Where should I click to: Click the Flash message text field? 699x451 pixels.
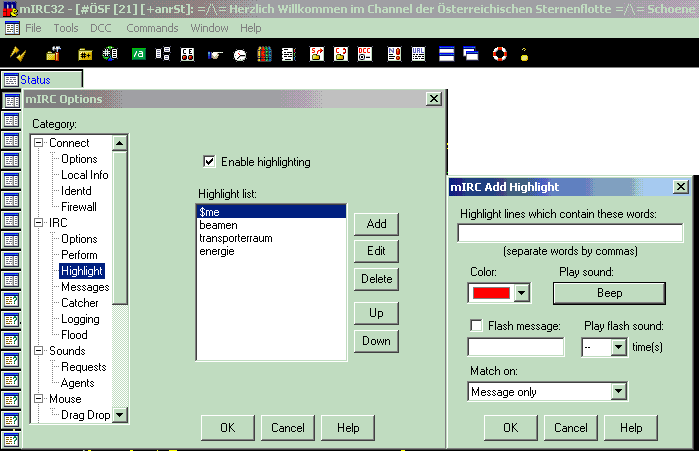click(x=516, y=347)
